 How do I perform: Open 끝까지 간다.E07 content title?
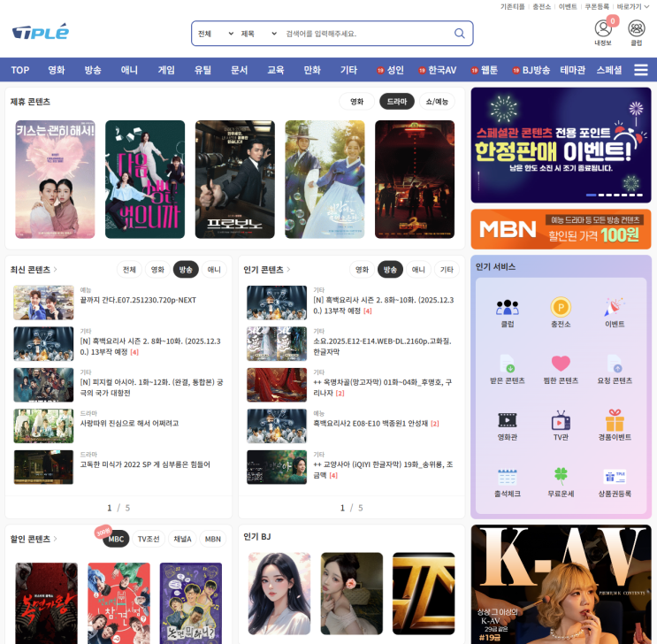[x=138, y=300]
